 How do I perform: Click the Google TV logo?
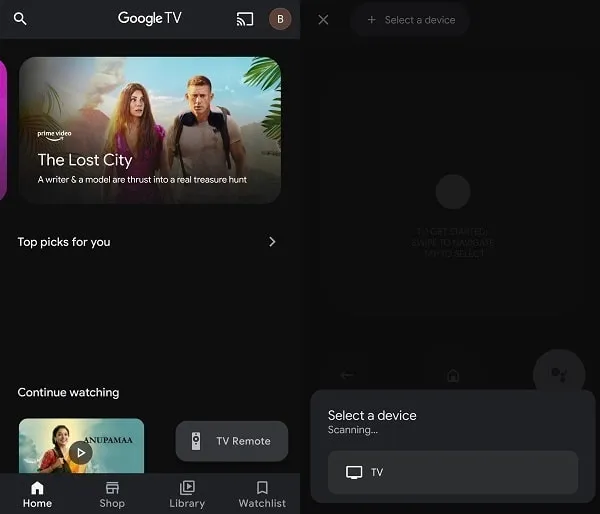click(x=150, y=18)
